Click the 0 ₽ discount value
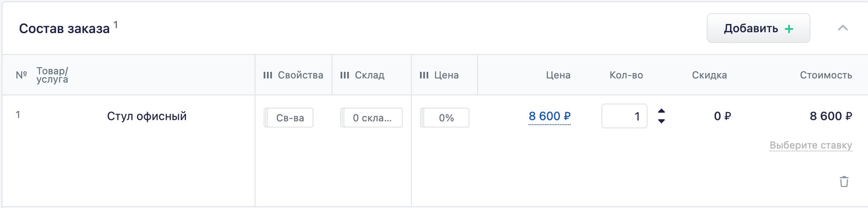 [722, 116]
